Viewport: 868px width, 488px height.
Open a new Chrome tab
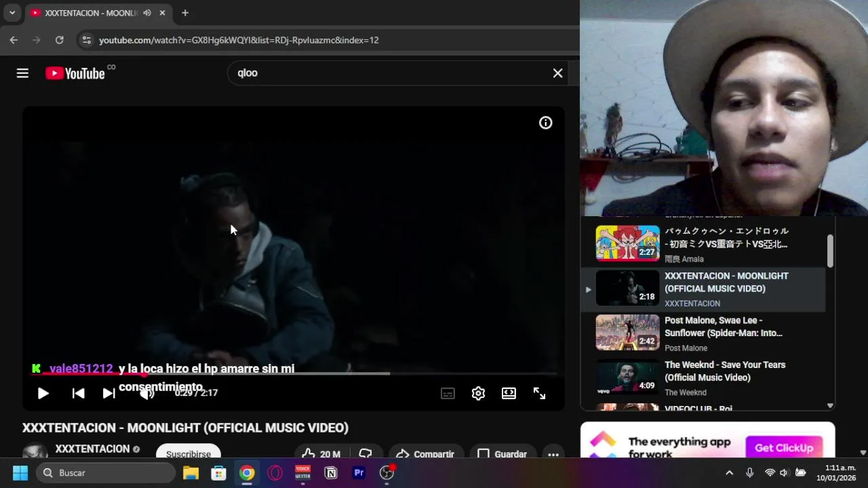click(185, 13)
